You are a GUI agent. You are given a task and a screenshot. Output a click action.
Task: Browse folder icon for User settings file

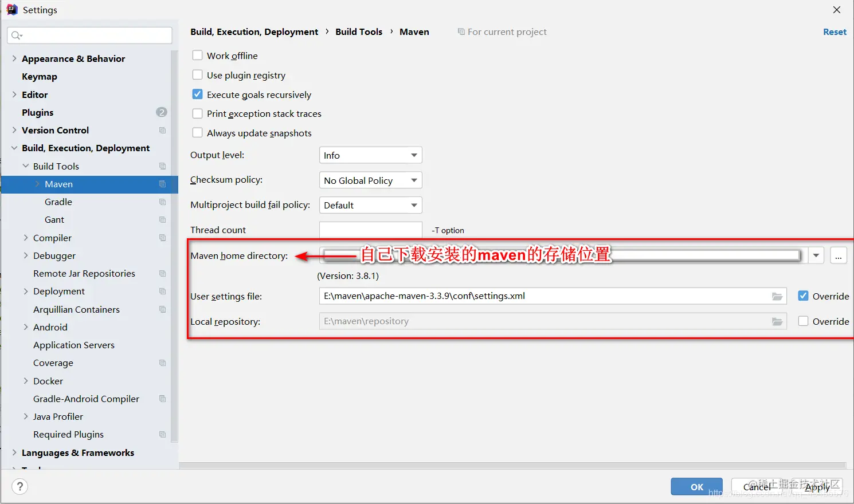pyautogui.click(x=777, y=296)
